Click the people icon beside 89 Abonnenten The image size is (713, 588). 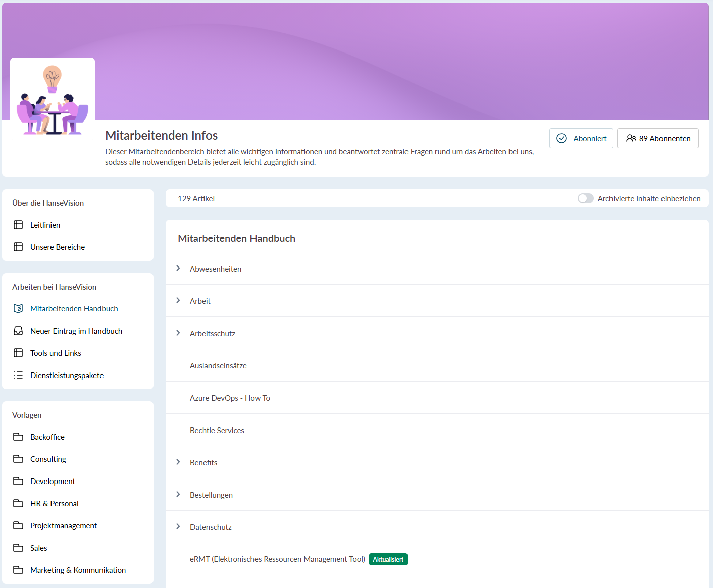(x=631, y=138)
